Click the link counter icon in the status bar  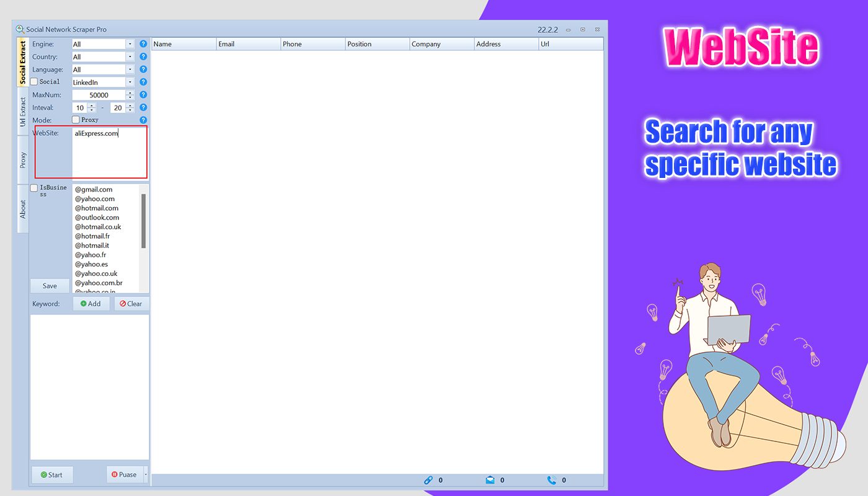[x=428, y=480]
